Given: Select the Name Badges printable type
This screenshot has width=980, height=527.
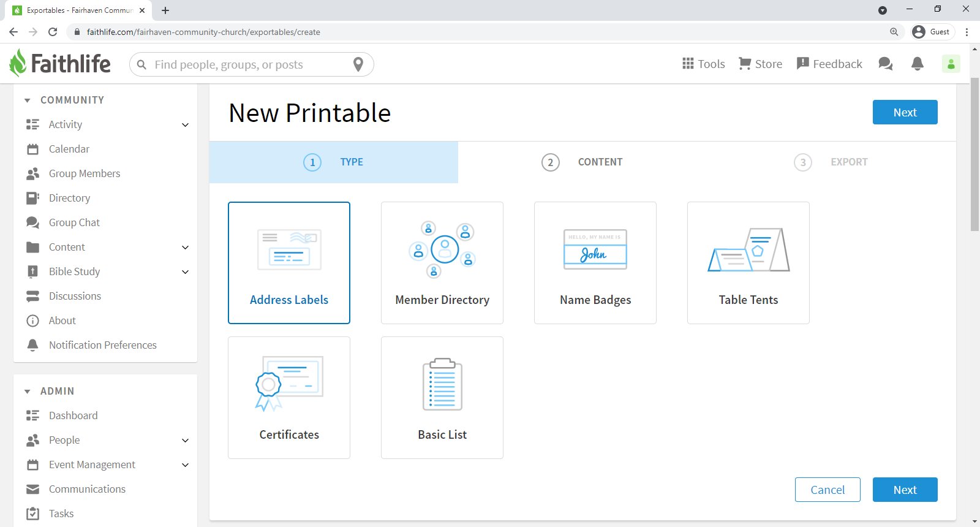Looking at the screenshot, I should (595, 263).
